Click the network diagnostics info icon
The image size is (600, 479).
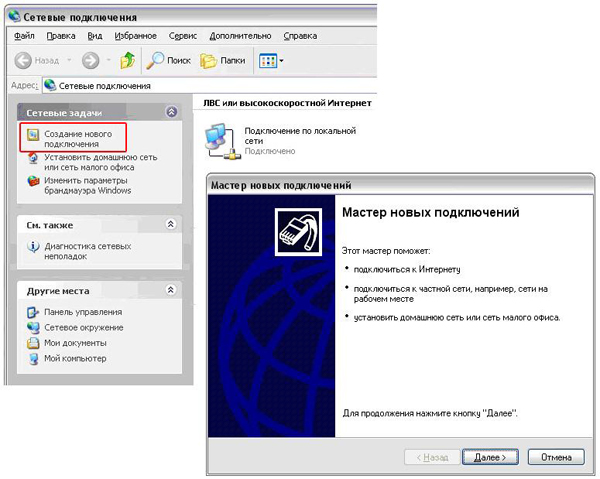pyautogui.click(x=33, y=247)
